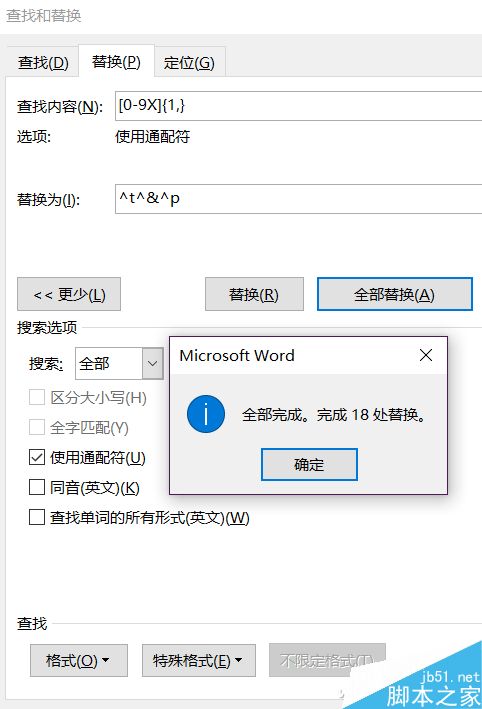This screenshot has width=482, height=709.
Task: Click the 替换(R) button
Action: point(254,294)
